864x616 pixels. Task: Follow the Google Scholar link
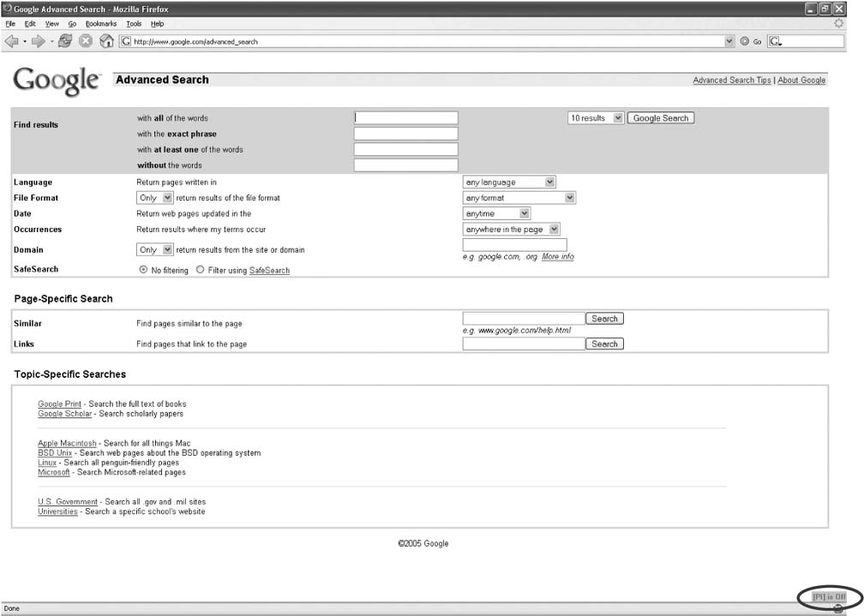tap(64, 414)
